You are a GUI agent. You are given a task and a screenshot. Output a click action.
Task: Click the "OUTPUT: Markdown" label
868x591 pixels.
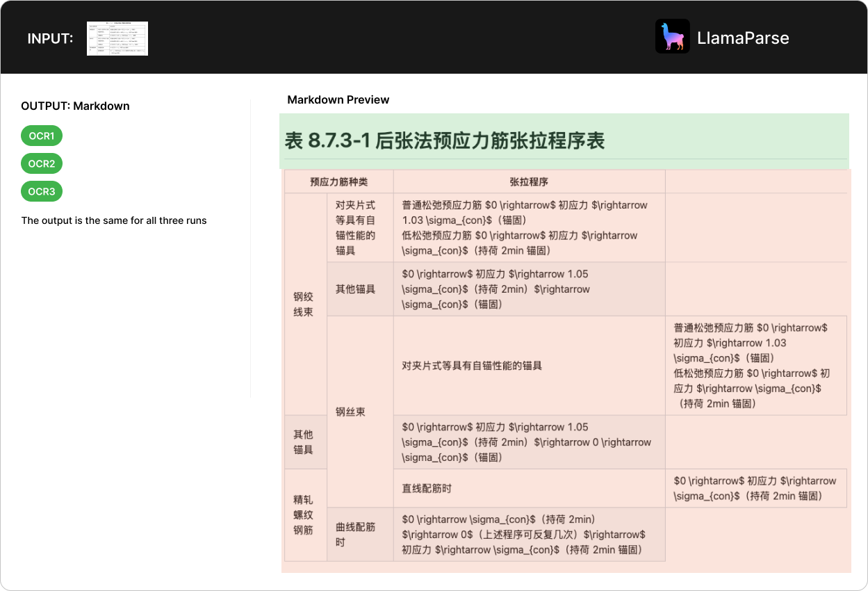pos(75,106)
